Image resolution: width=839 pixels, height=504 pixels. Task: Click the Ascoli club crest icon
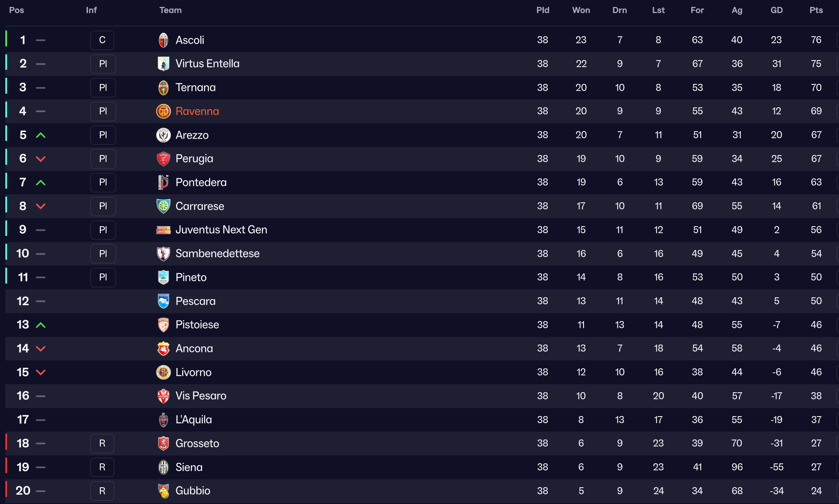(164, 40)
